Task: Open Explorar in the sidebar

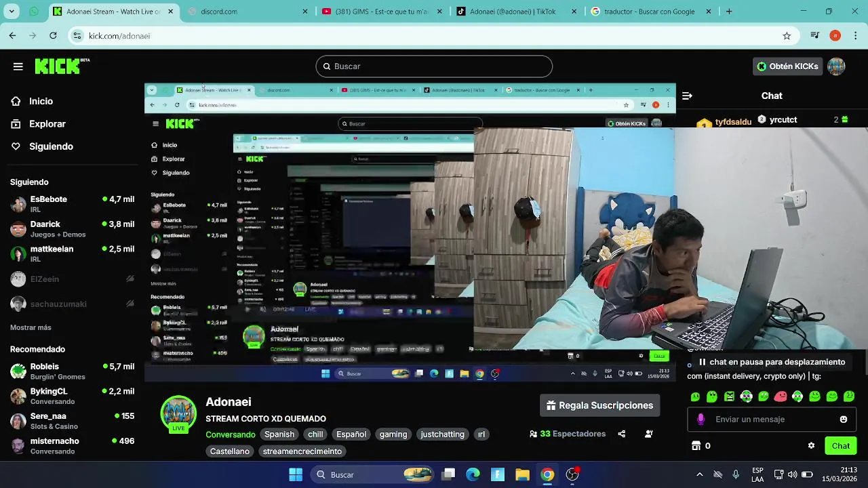Action: pyautogui.click(x=47, y=124)
